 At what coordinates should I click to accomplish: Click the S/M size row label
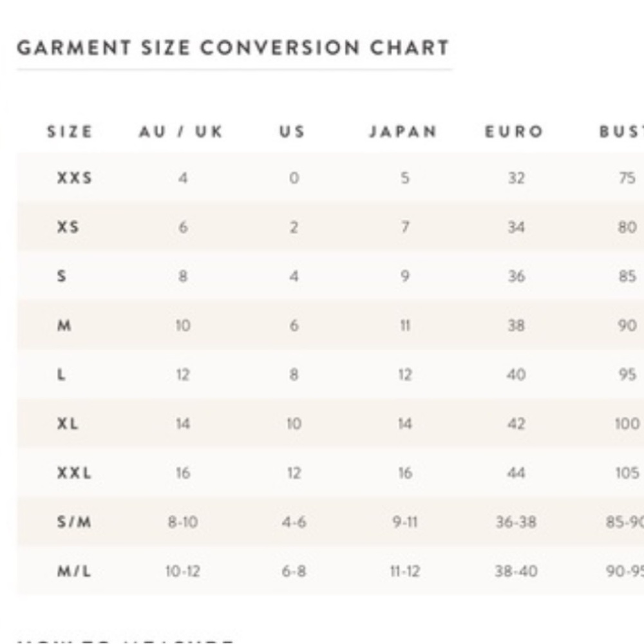[74, 522]
